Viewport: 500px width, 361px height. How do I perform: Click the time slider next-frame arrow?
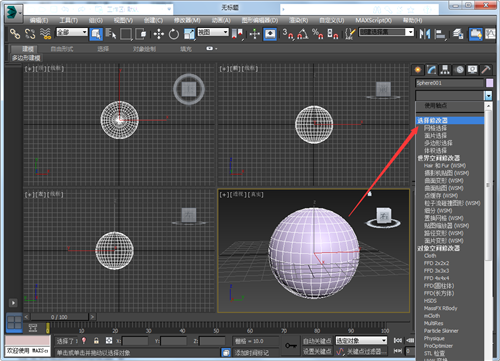[92, 317]
